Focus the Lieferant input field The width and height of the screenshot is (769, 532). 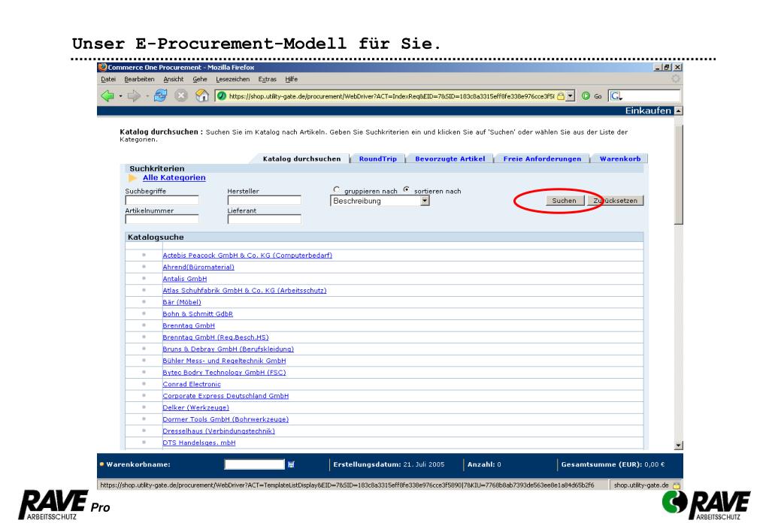(x=265, y=219)
